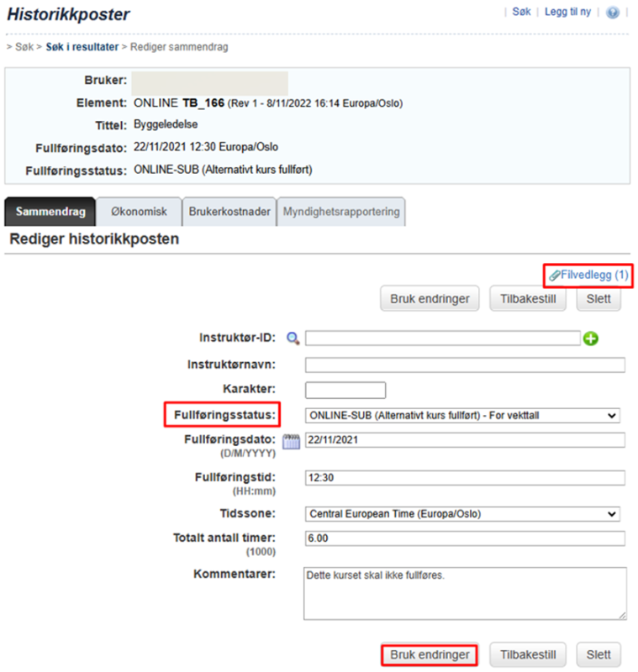Viewport: 638px width, 672px height.
Task: Click the top Tilbakestill button
Action: pos(528,299)
